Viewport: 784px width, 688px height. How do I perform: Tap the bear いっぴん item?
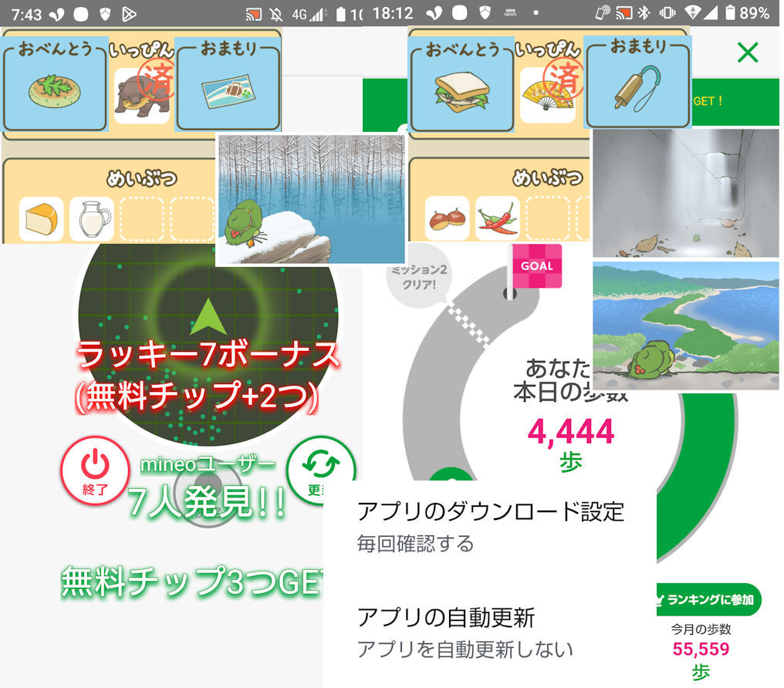pyautogui.click(x=141, y=96)
